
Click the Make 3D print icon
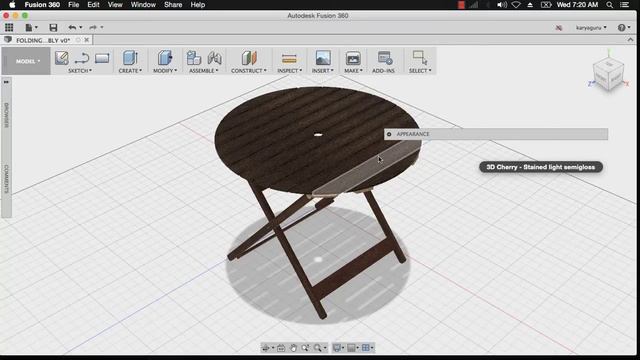click(x=353, y=58)
